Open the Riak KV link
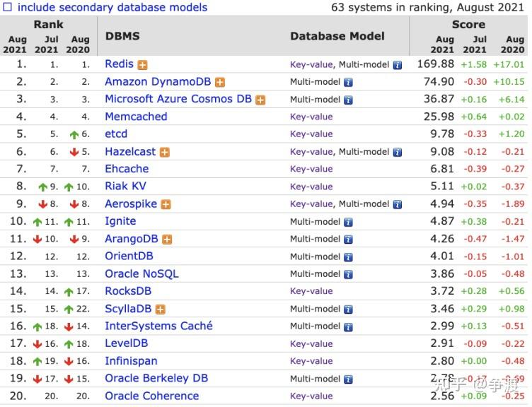Screen dimensions: 532x407 (125, 186)
